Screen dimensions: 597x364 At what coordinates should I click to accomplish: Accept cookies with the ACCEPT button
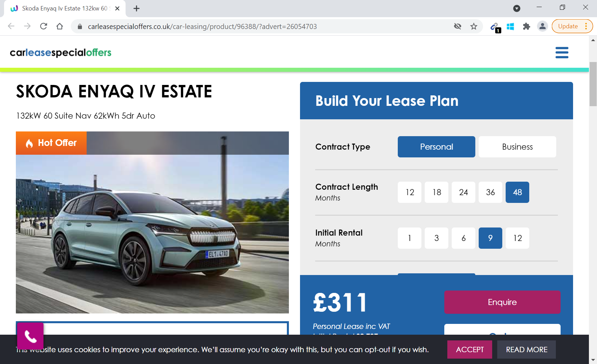coord(470,350)
